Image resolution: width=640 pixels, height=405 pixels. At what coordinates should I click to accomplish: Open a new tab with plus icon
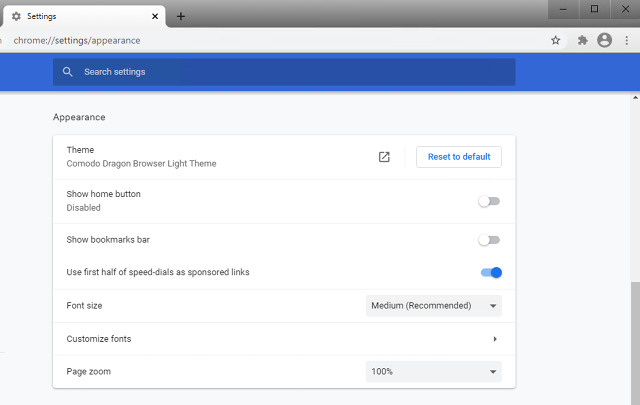tap(181, 16)
